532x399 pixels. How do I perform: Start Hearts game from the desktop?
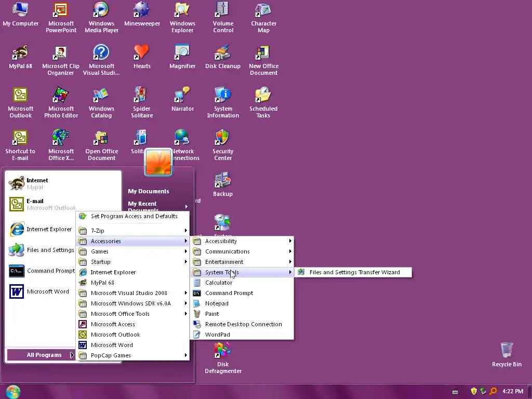tap(142, 57)
